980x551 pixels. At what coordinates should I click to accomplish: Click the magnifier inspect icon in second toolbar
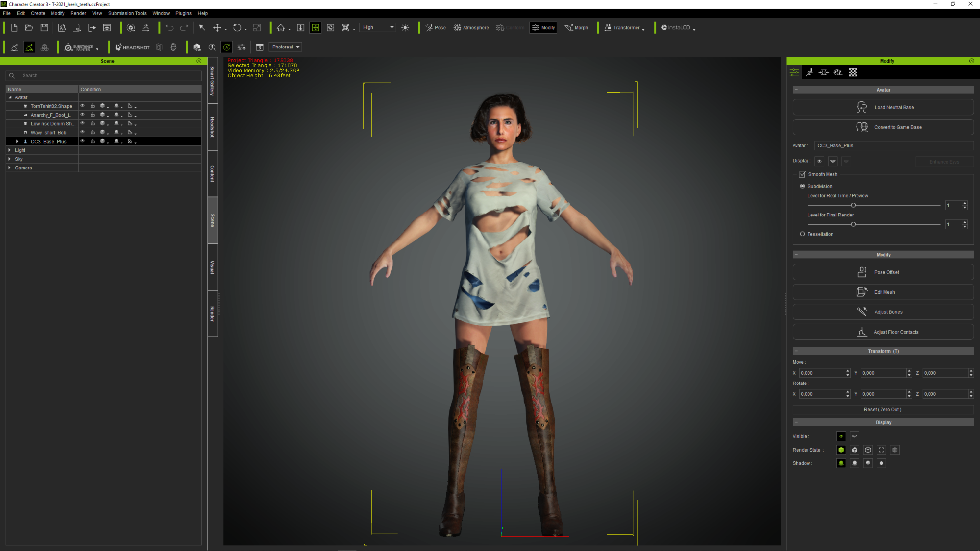coord(212,48)
